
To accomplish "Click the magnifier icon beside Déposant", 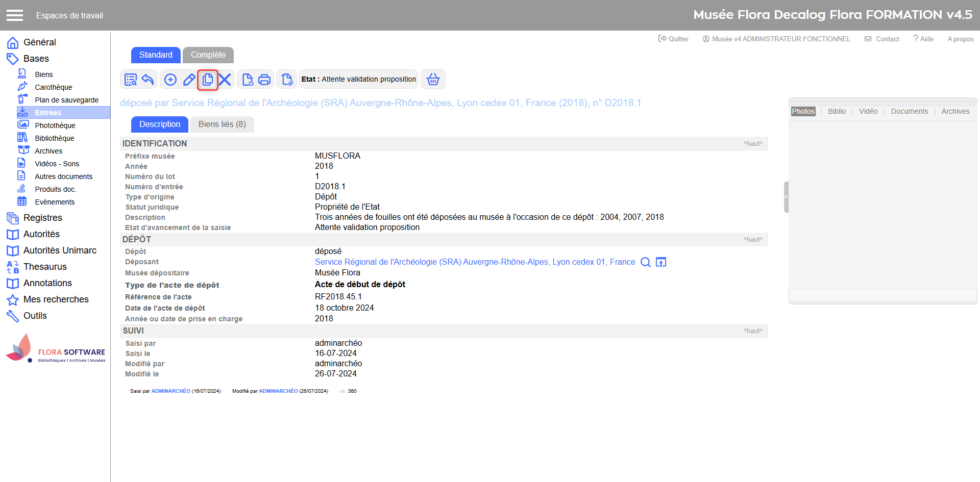I will tap(645, 262).
